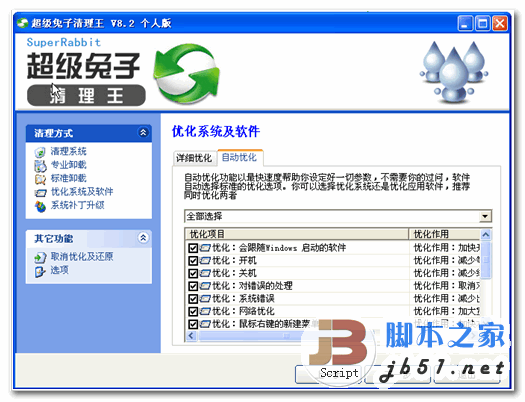
Task: Collapse the 清理方式 panel chevron
Action: pos(143,133)
